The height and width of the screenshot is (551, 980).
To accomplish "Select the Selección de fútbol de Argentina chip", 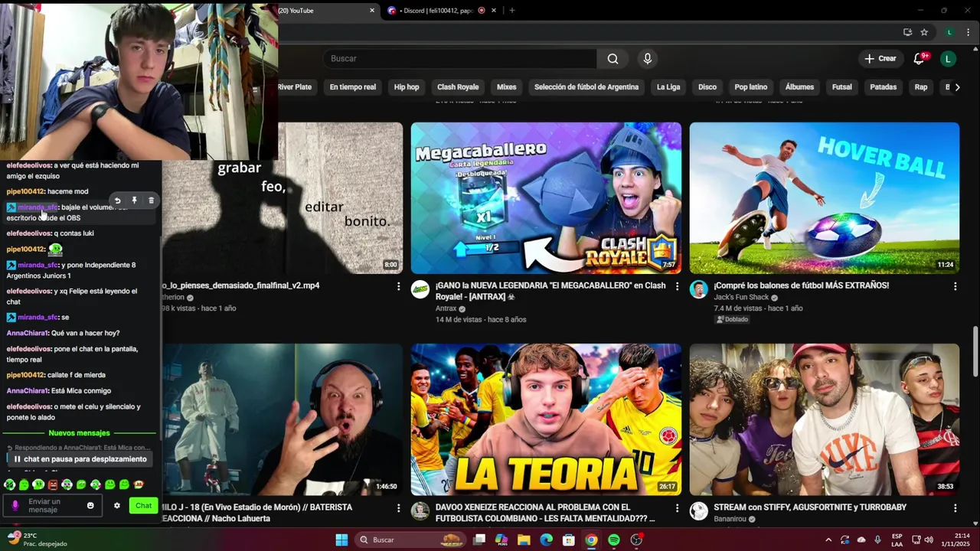I will pos(586,87).
